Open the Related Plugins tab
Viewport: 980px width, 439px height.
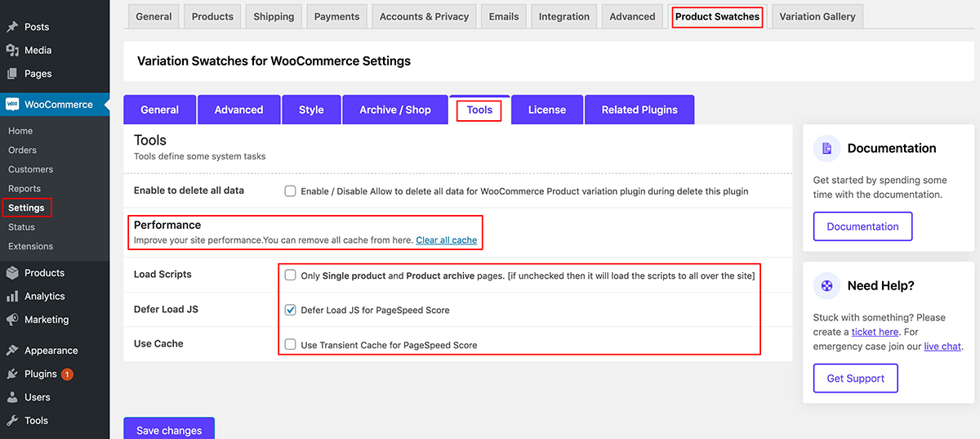(639, 110)
